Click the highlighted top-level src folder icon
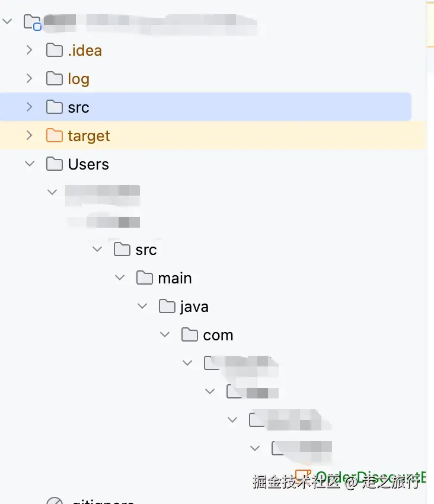This screenshot has height=504, width=434. click(55, 107)
